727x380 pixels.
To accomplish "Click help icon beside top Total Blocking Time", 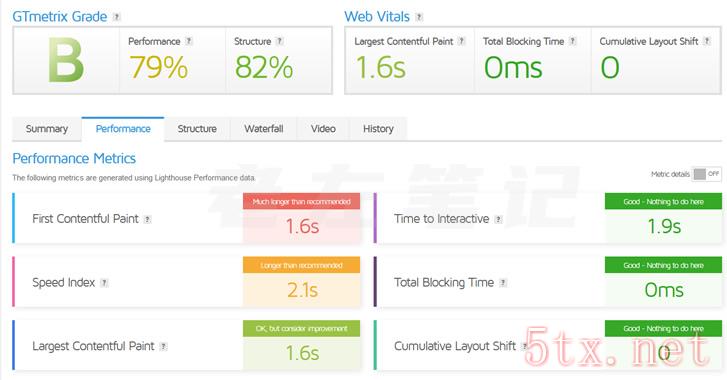I will (x=573, y=41).
